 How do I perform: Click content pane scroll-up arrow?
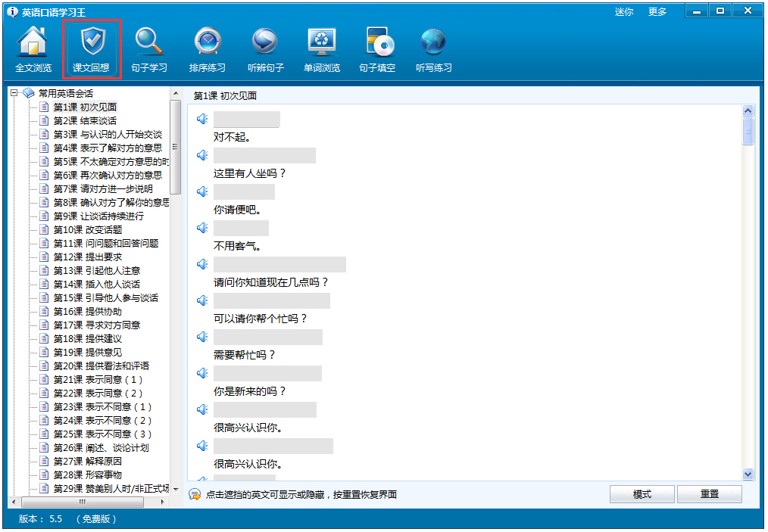click(748, 110)
